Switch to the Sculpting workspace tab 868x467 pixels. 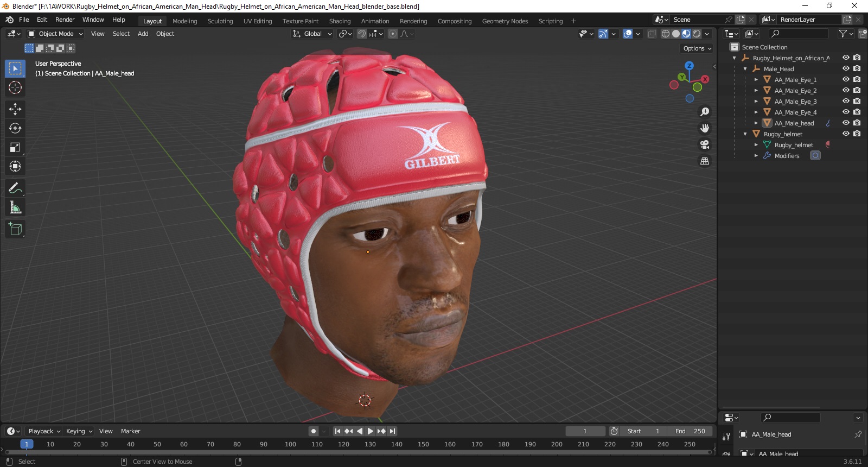[220, 21]
